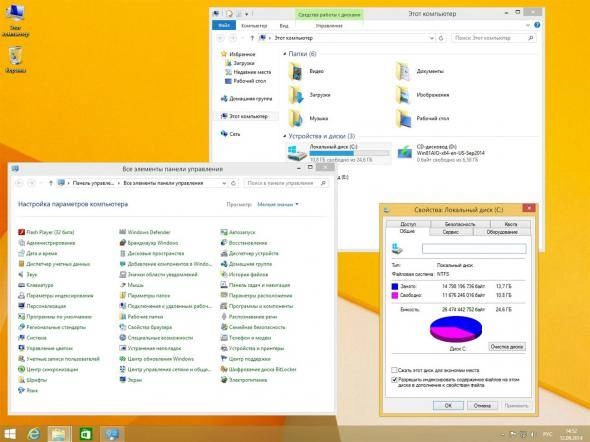Switch to the Доступ tab
Screen dimensions: 590x442
point(408,224)
